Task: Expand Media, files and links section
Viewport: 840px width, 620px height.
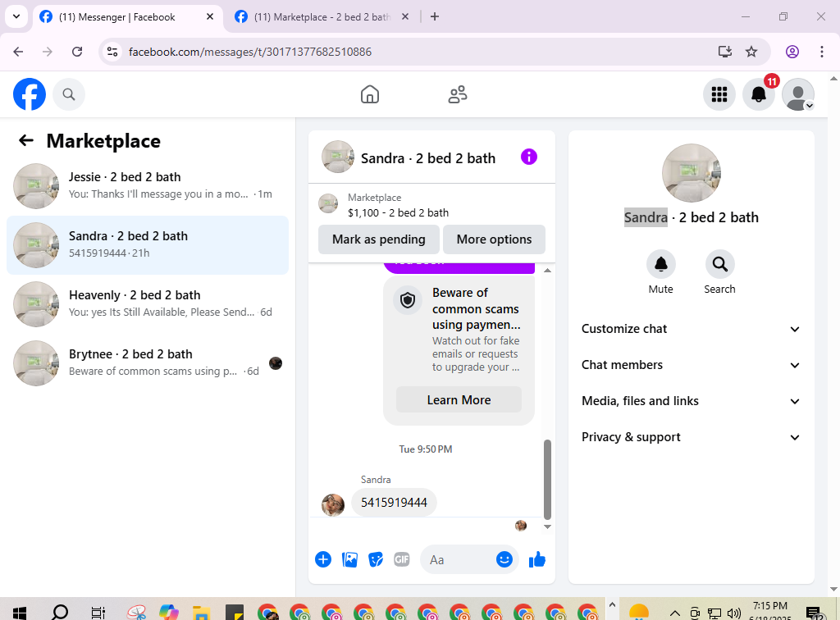Action: [691, 401]
